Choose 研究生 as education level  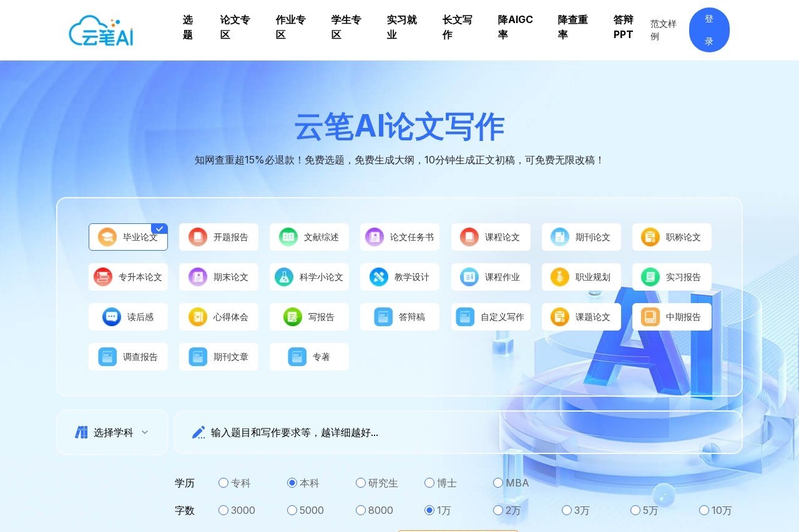(x=361, y=483)
